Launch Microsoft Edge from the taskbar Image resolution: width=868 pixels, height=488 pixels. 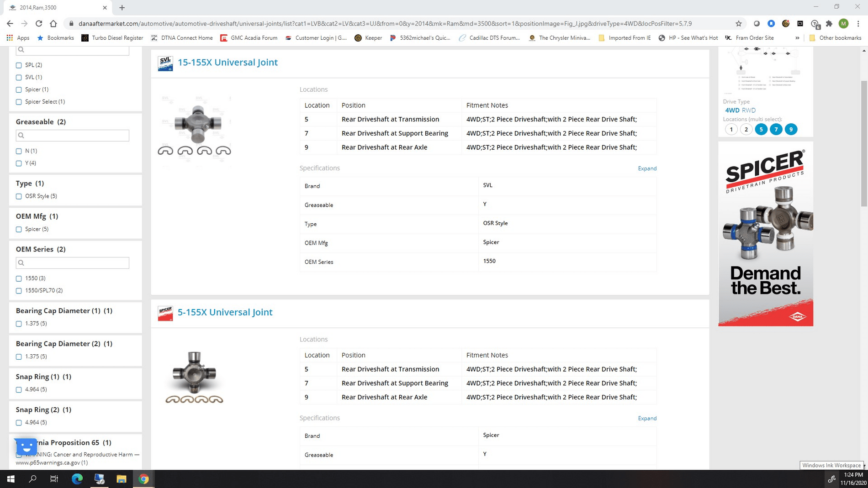(77, 479)
